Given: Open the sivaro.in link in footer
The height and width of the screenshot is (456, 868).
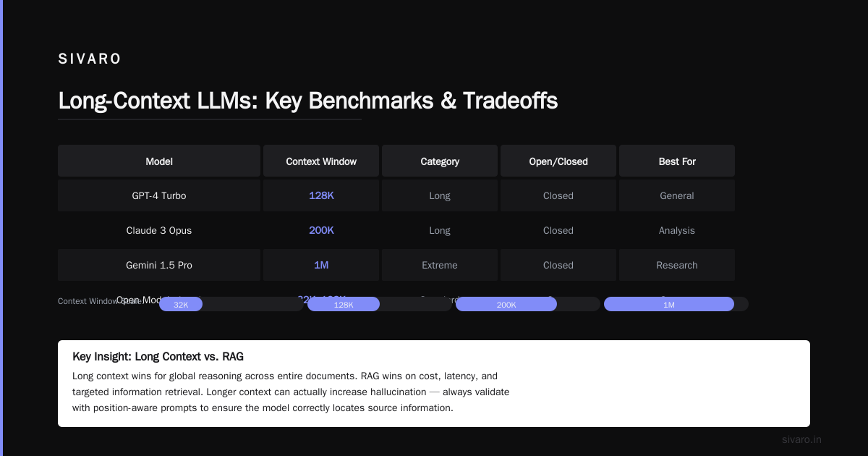Looking at the screenshot, I should (802, 439).
